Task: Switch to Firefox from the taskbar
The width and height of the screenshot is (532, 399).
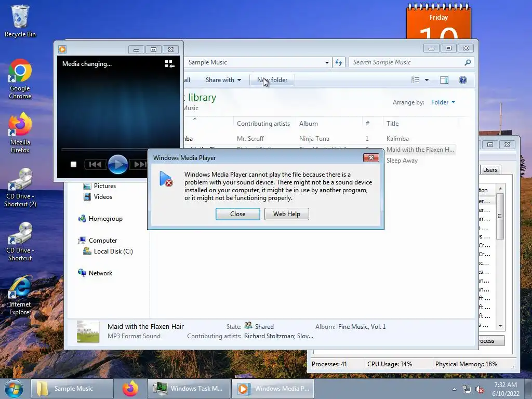Action: click(130, 389)
